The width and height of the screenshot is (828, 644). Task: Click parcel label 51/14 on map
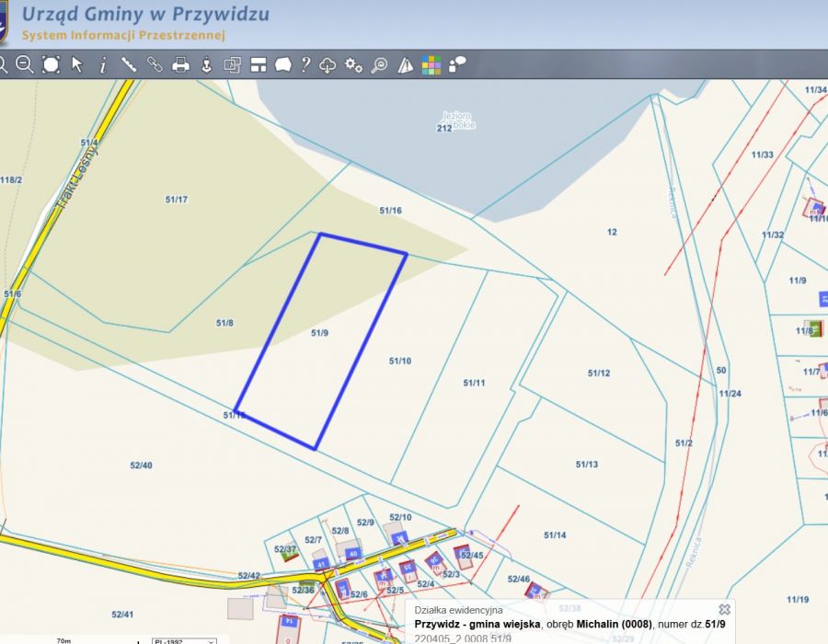[x=555, y=535]
